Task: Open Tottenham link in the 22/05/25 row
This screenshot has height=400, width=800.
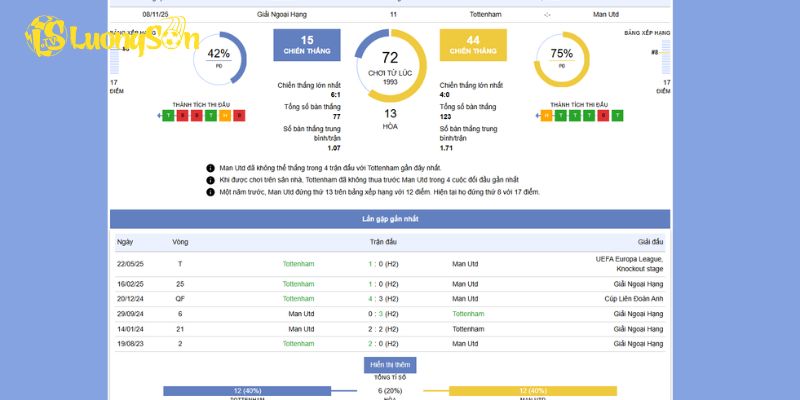Action: pyautogui.click(x=298, y=264)
